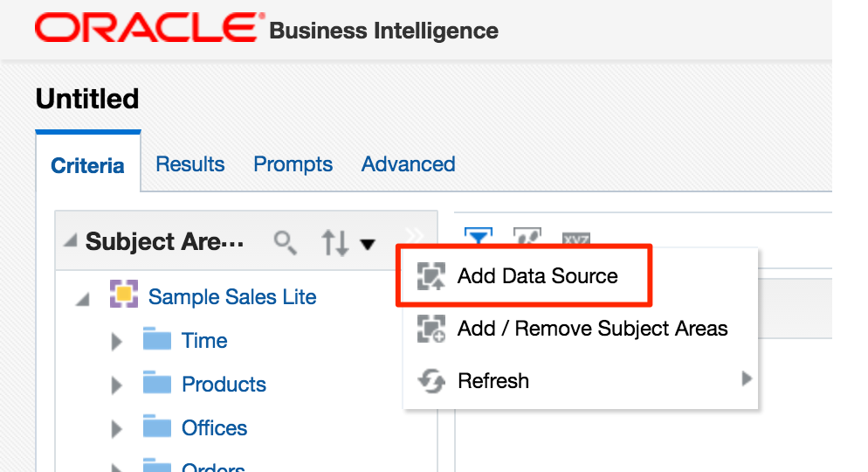Open the Prompts tab
Image resolution: width=868 pixels, height=472 pixels.
(293, 164)
